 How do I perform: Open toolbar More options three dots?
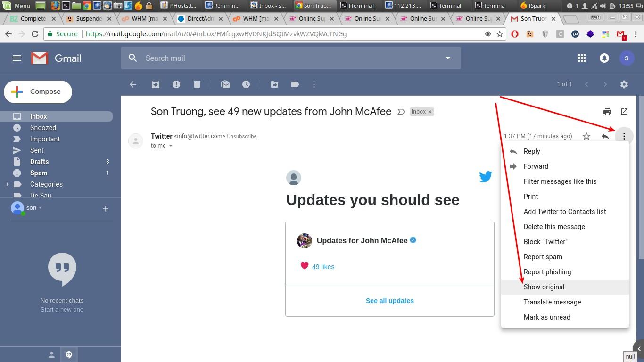tap(314, 84)
